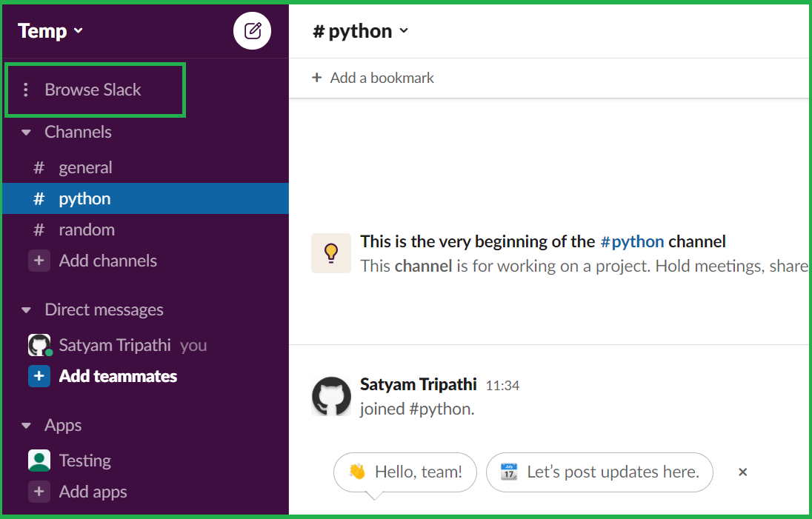Click the lightbulb icon in channel intro

click(331, 252)
